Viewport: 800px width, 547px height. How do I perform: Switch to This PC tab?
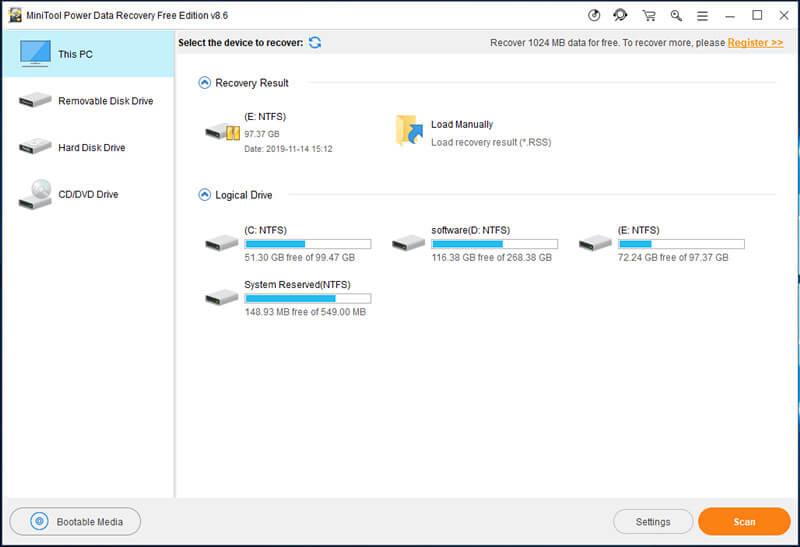88,54
